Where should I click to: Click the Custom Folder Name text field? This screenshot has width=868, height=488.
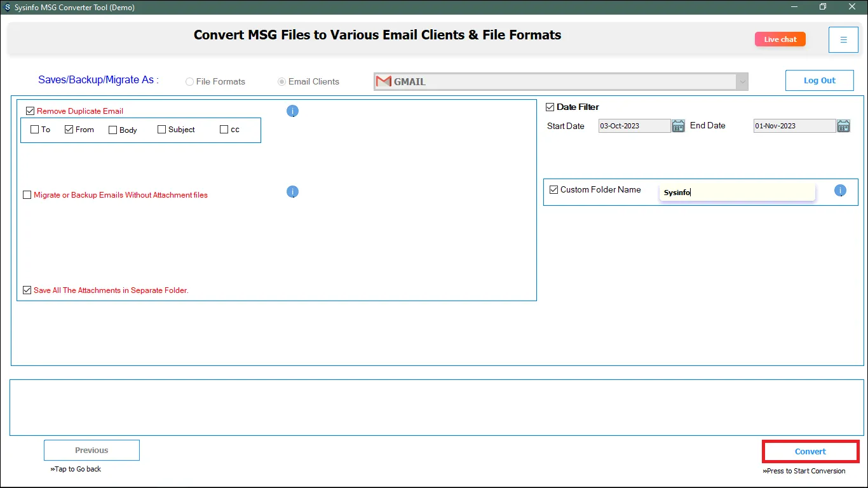[737, 193]
